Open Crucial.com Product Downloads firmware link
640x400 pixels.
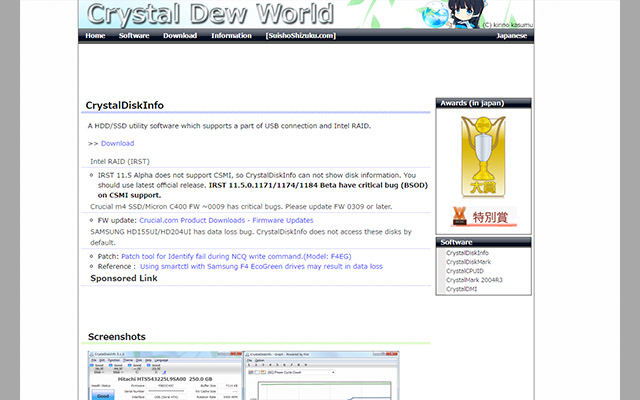click(226, 220)
